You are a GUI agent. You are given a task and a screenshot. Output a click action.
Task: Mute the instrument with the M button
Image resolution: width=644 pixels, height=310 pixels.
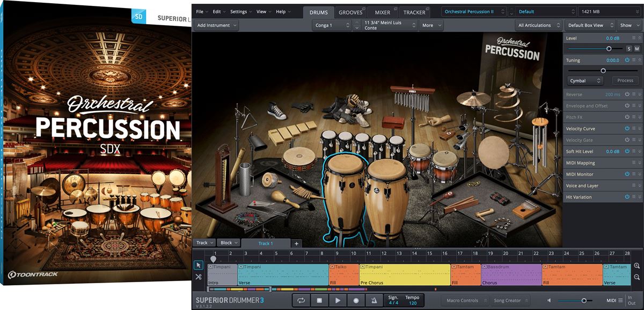pyautogui.click(x=637, y=49)
